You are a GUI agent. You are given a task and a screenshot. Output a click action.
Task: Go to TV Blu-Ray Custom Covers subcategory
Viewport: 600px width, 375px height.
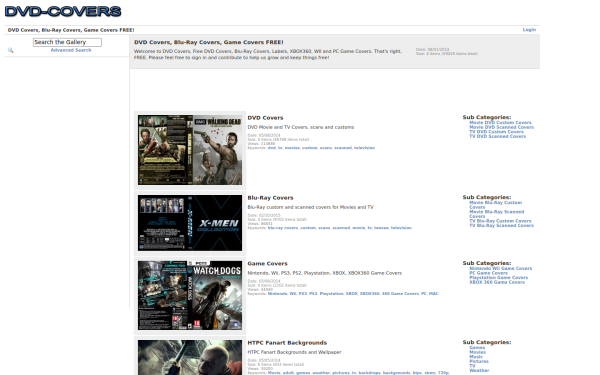coord(500,221)
